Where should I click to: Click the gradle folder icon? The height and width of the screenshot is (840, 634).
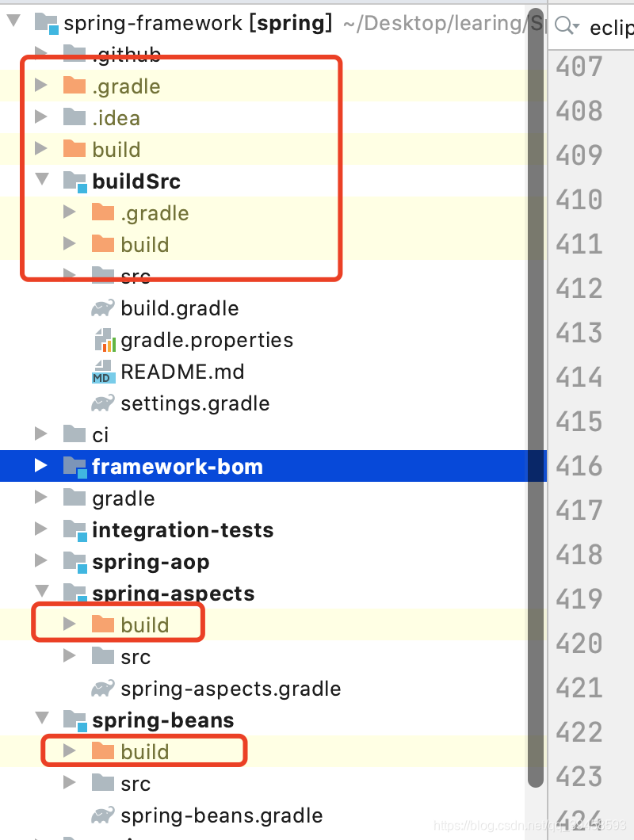point(74,497)
